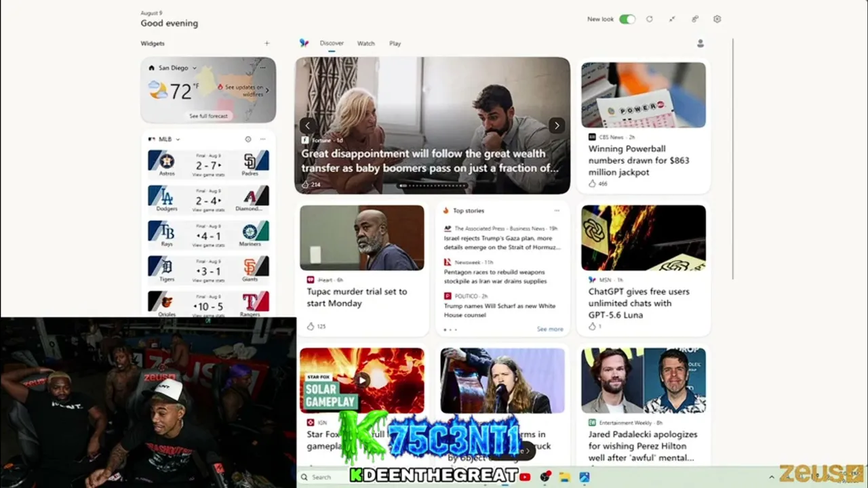Click the feed's vertical scrollbar

pos(734,159)
